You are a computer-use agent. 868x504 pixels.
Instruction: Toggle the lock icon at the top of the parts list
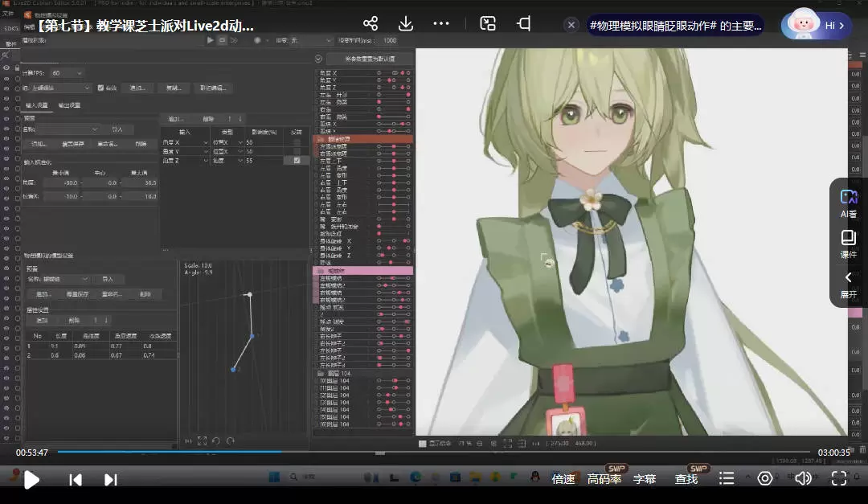(17, 68)
